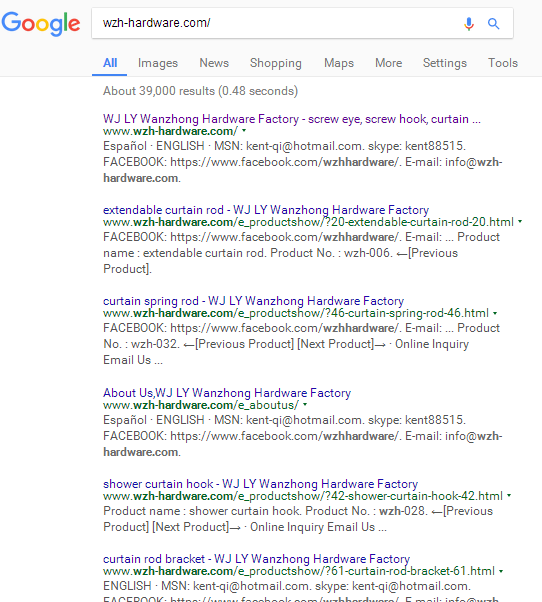This screenshot has width=542, height=602.
Task: Expand dropdown arrow beside shower-curtain-hook-42.html URL
Action: point(509,496)
